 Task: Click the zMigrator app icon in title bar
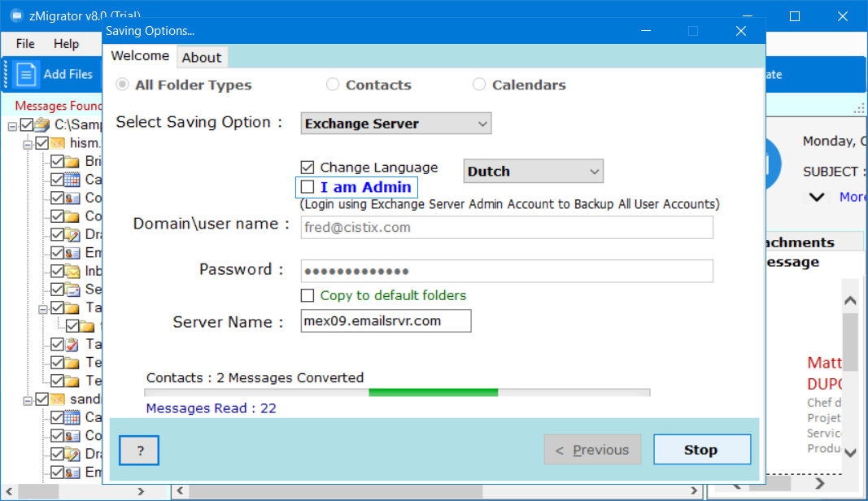coord(16,15)
